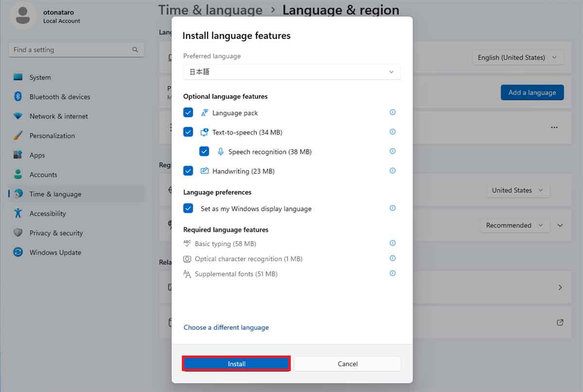
Task: Click the user account avatar
Action: (23, 16)
